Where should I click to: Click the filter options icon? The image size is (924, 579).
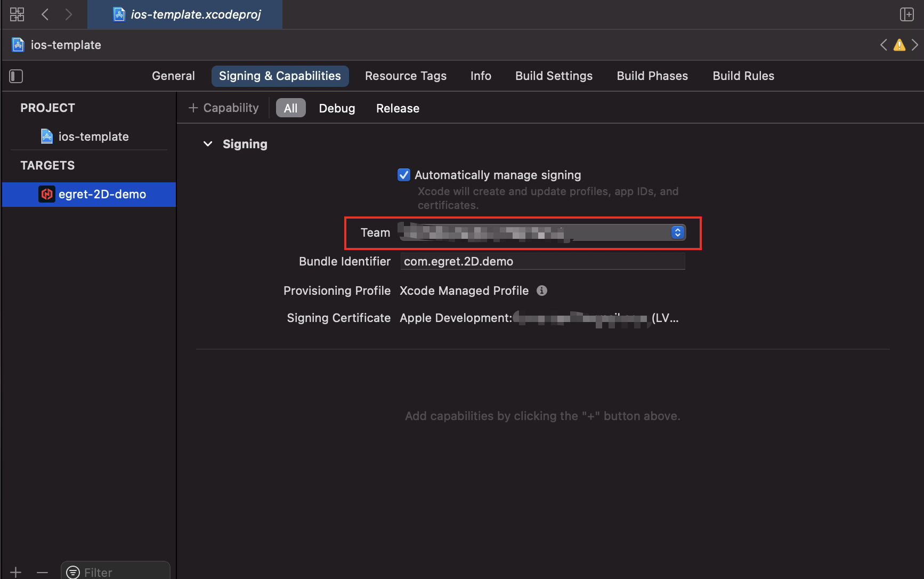(x=73, y=572)
